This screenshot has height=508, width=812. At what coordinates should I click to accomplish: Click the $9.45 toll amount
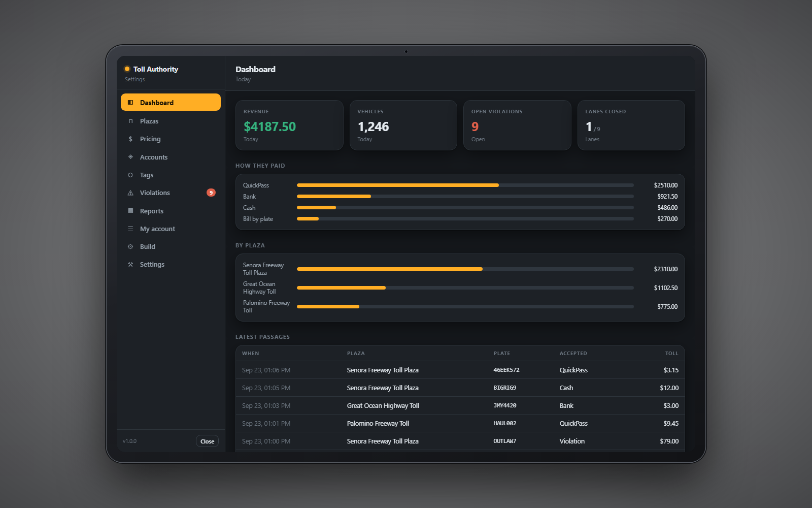click(671, 424)
